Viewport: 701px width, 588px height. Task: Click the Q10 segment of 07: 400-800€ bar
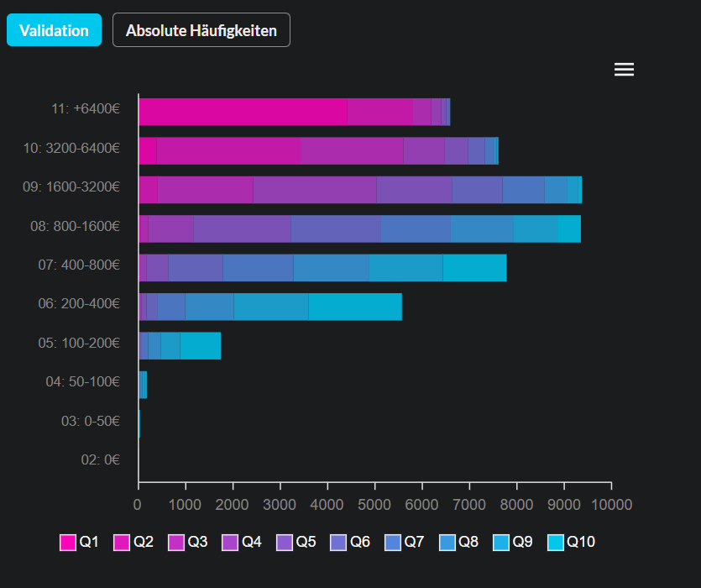[x=474, y=268]
